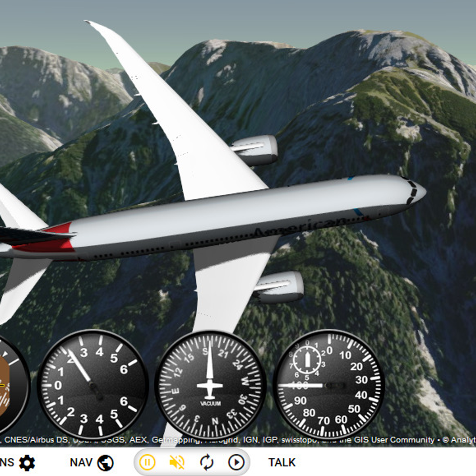Pause the flight simulation
The width and height of the screenshot is (476, 476).
tap(147, 463)
